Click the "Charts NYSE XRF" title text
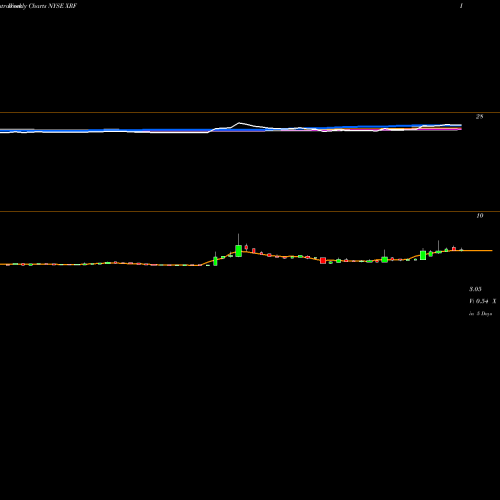This screenshot has width=500, height=500. (x=53, y=6)
